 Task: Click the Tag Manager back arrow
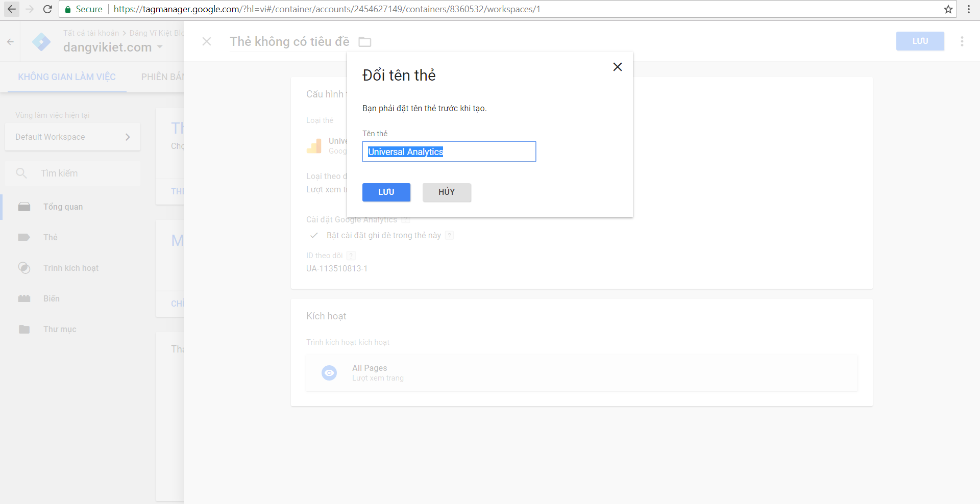point(11,42)
